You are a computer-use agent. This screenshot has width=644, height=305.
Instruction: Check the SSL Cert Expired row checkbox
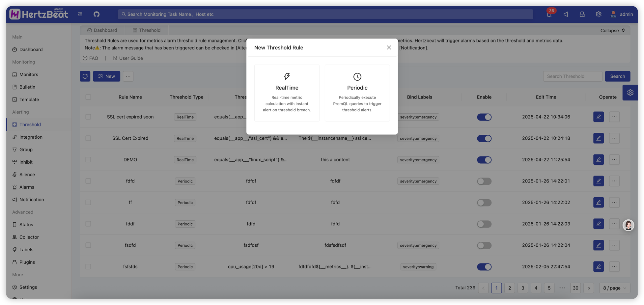click(88, 138)
